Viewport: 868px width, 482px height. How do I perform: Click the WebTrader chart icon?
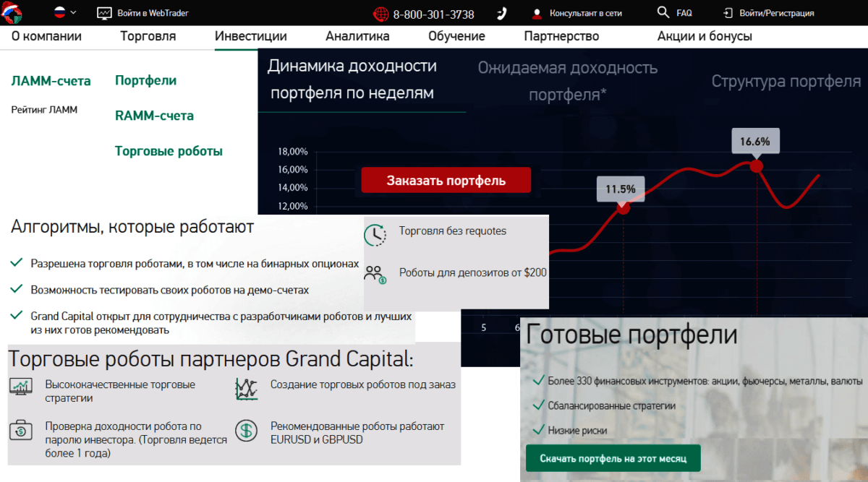105,13
